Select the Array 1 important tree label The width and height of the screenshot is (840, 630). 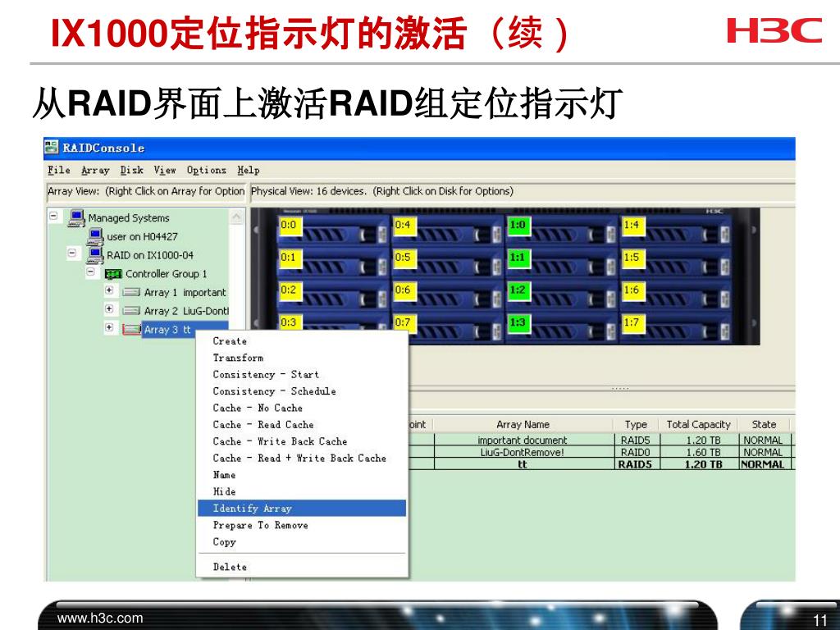[185, 293]
